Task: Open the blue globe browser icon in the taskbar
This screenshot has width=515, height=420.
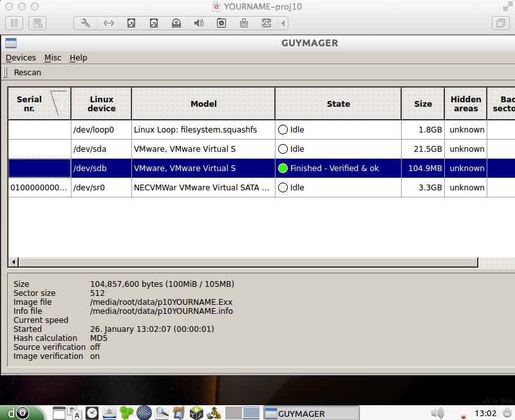Action: [144, 413]
